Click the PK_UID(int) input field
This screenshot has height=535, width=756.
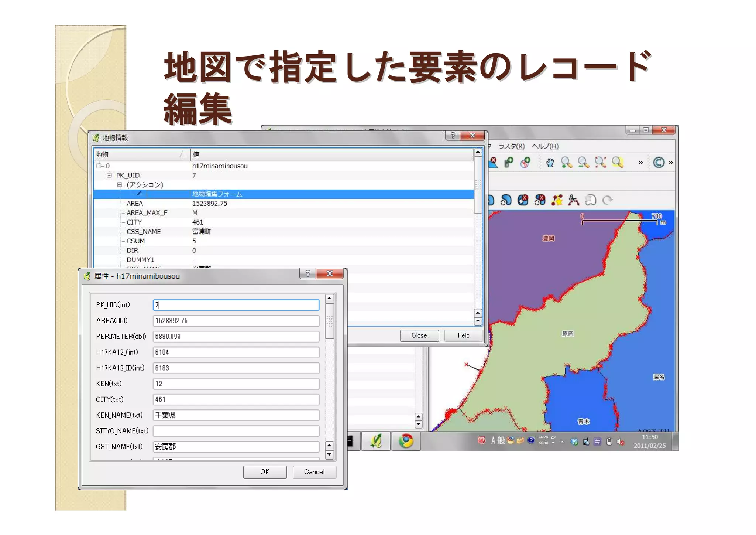click(x=236, y=305)
